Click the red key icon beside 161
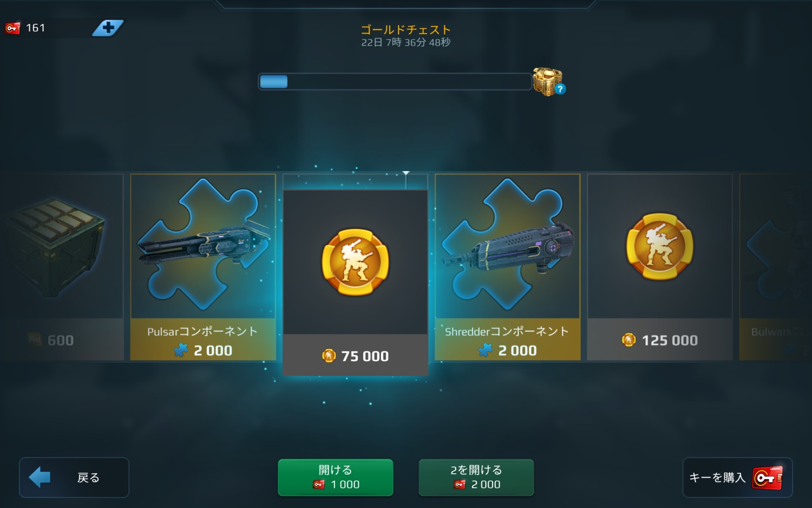The image size is (812, 508). coord(12,28)
